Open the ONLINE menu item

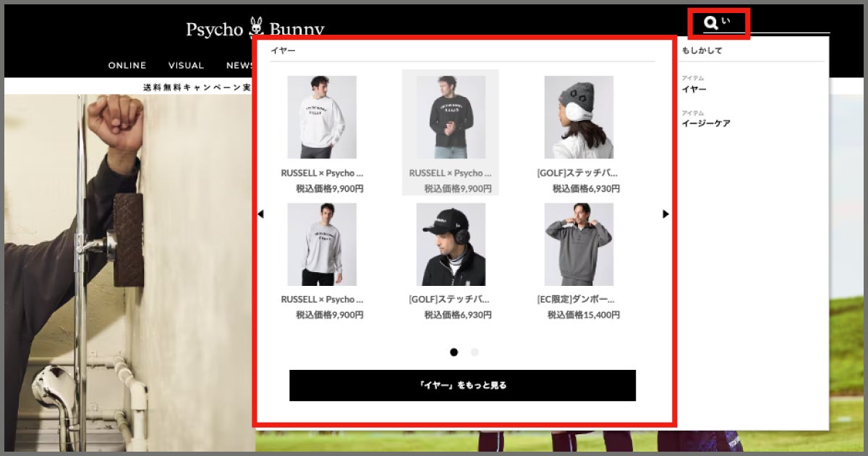(x=127, y=66)
